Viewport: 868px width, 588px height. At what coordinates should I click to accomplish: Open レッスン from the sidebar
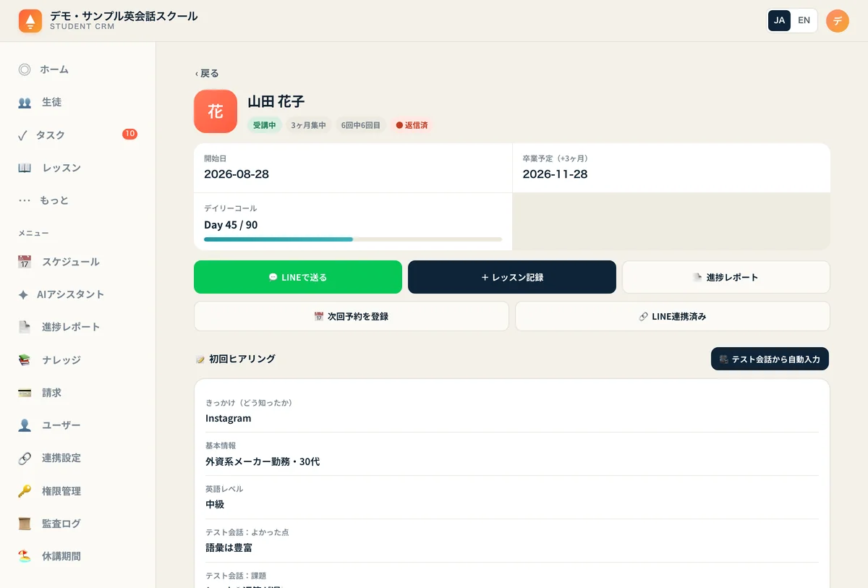click(77, 168)
